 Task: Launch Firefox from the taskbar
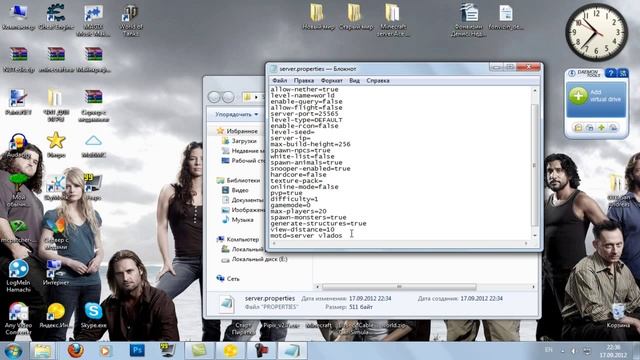(x=76, y=351)
